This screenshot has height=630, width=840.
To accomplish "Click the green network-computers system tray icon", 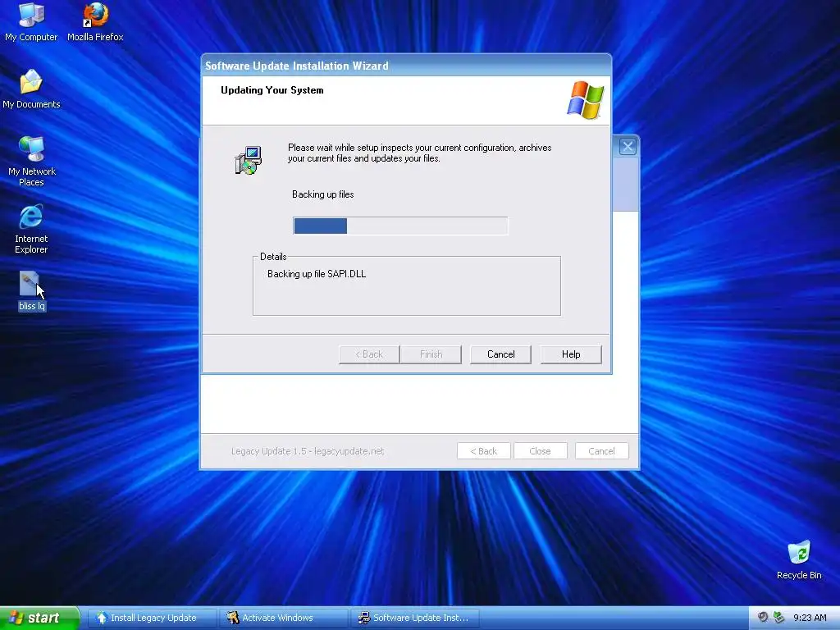I will 779,617.
